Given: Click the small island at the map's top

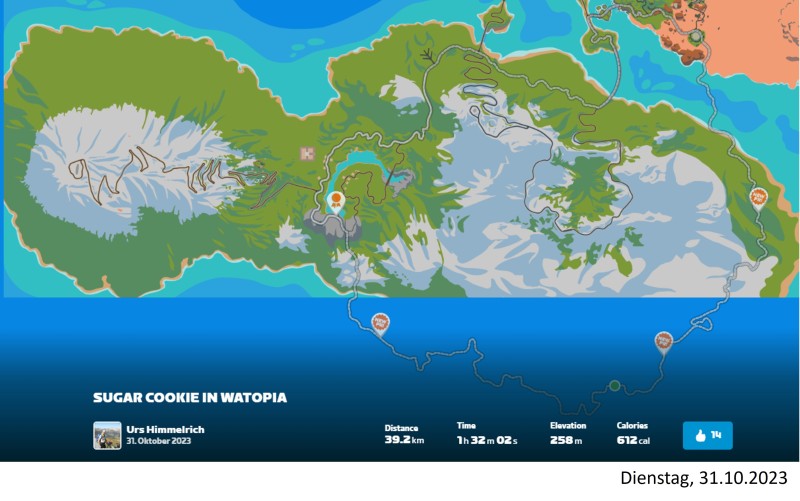Looking at the screenshot, I should coord(497,17).
